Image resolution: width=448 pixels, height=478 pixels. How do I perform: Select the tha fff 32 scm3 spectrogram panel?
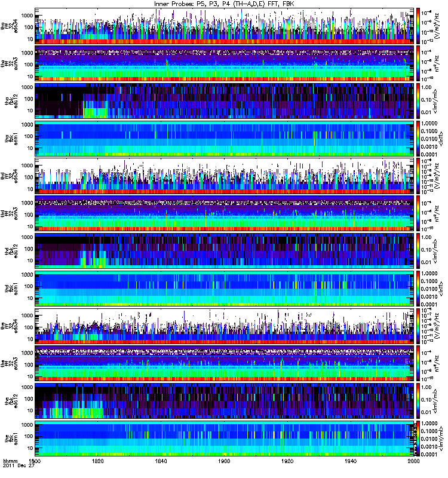[225, 63]
